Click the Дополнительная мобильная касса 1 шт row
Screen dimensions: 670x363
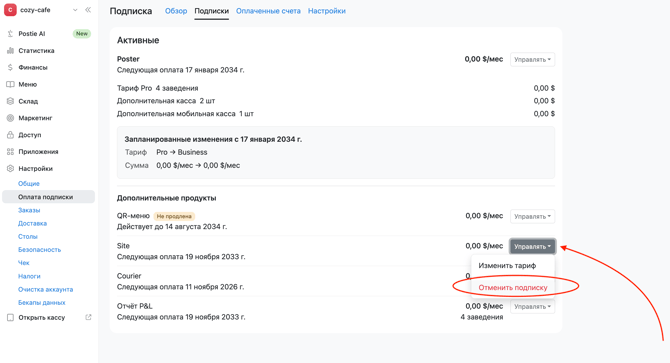tap(336, 114)
